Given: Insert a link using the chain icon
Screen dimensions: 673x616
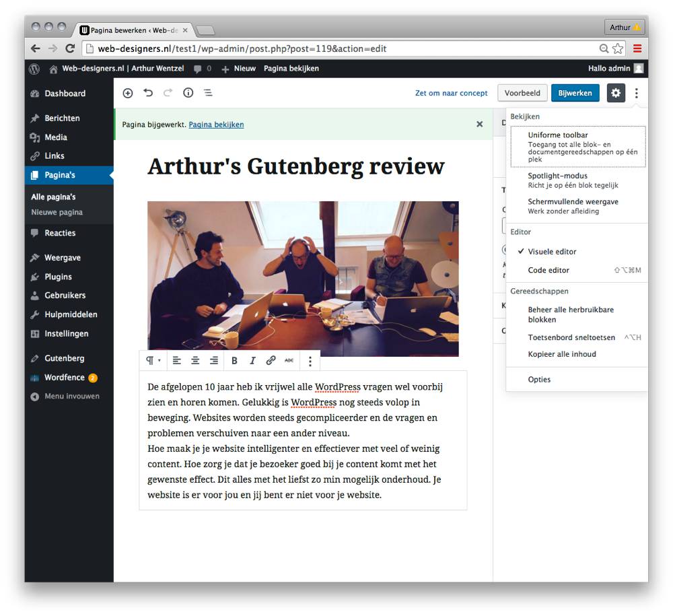Looking at the screenshot, I should point(271,360).
